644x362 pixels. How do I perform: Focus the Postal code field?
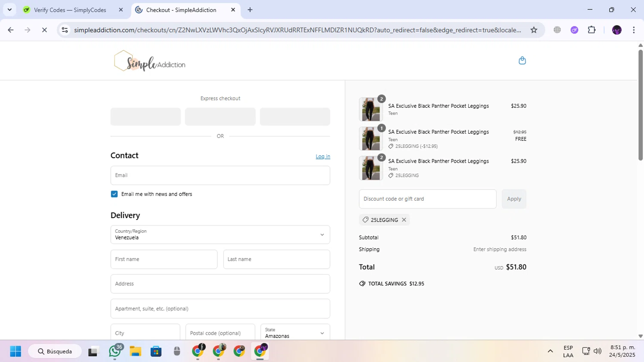tap(220, 332)
